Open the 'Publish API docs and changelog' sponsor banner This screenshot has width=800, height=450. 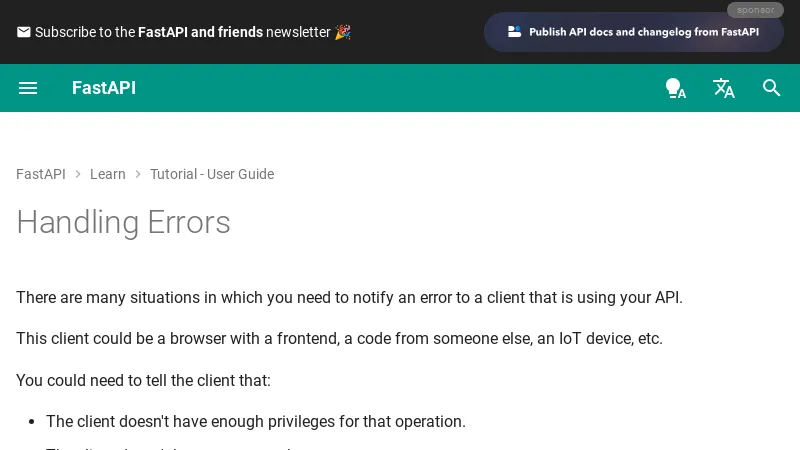pyautogui.click(x=643, y=32)
